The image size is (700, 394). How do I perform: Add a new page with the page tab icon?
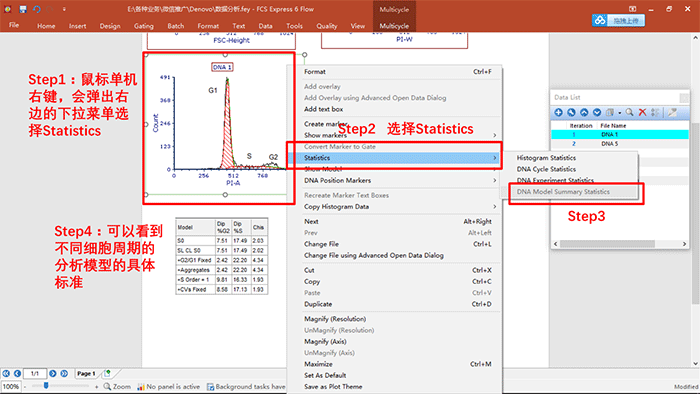click(x=107, y=373)
